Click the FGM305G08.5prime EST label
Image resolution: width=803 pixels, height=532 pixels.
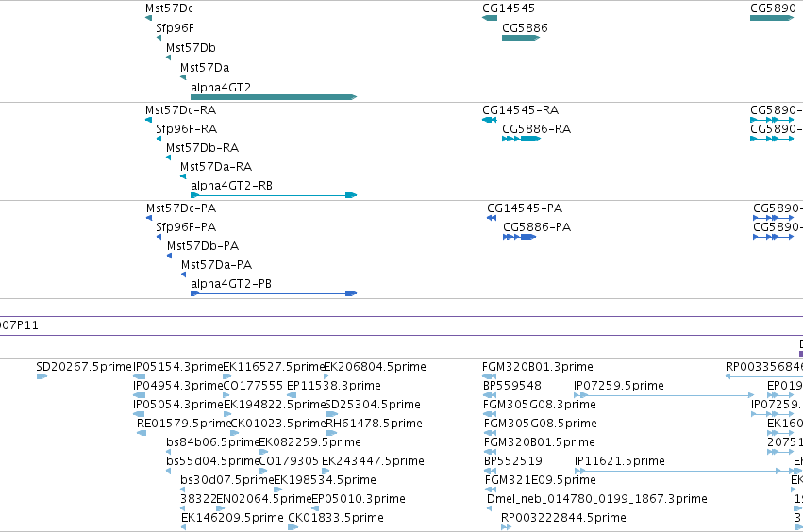(541, 424)
